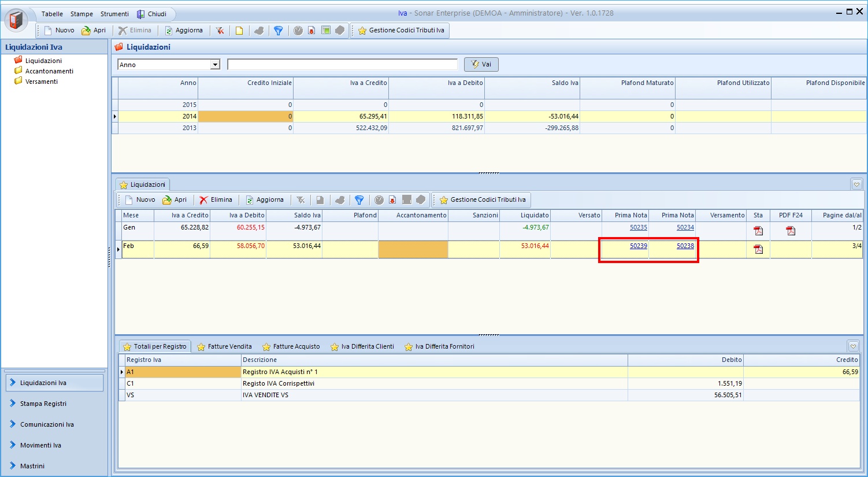The image size is (868, 477).
Task: Click the yellow note icon in top toolbar
Action: point(239,31)
